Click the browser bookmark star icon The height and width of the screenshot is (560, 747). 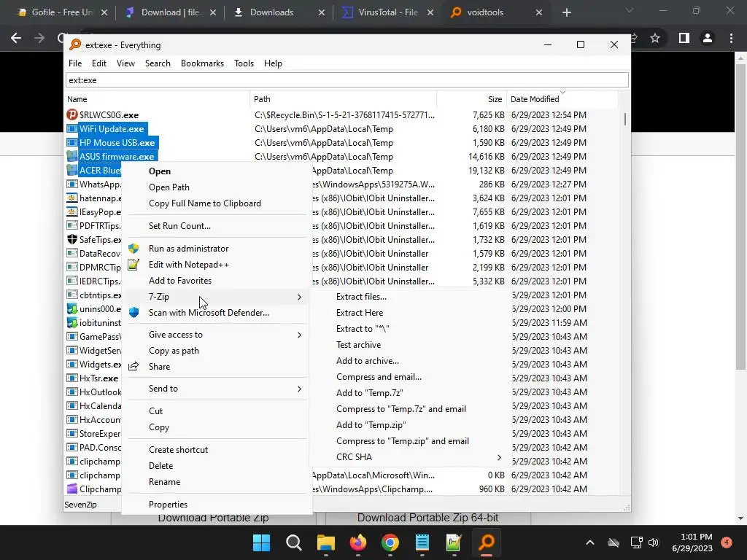pos(655,38)
